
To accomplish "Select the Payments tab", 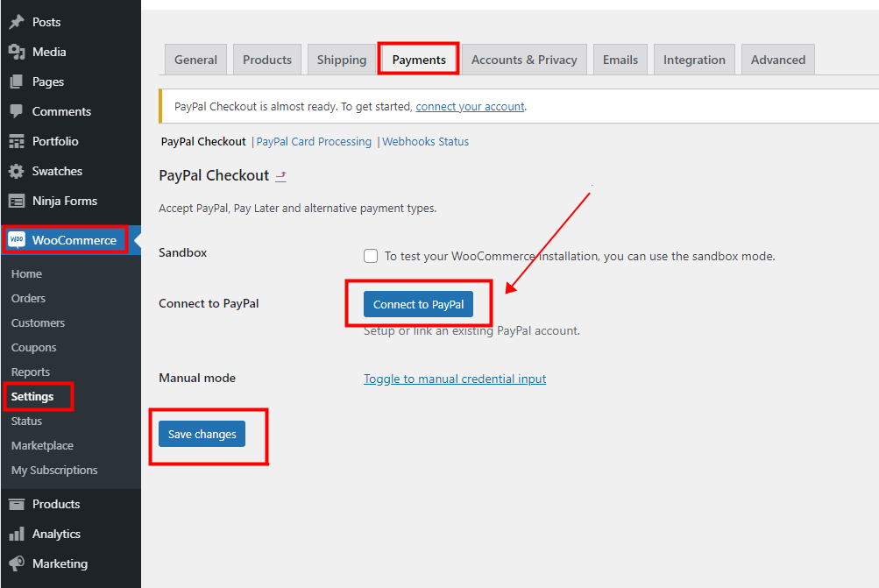I will (x=419, y=60).
